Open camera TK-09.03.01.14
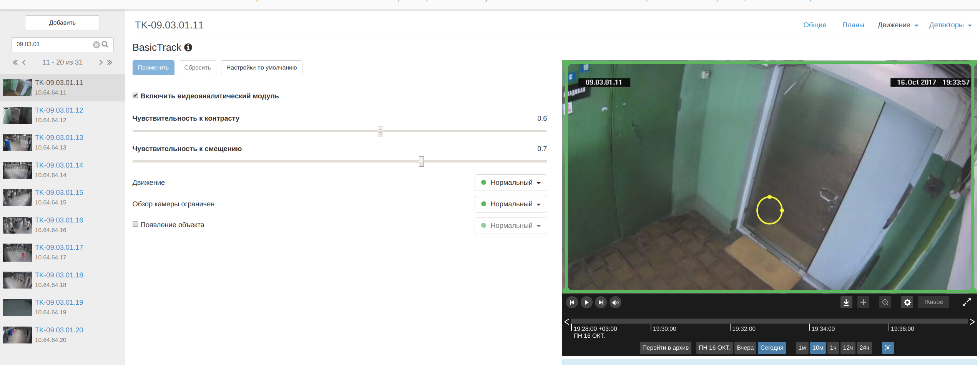Screen dimensions: 980x365 [59, 165]
